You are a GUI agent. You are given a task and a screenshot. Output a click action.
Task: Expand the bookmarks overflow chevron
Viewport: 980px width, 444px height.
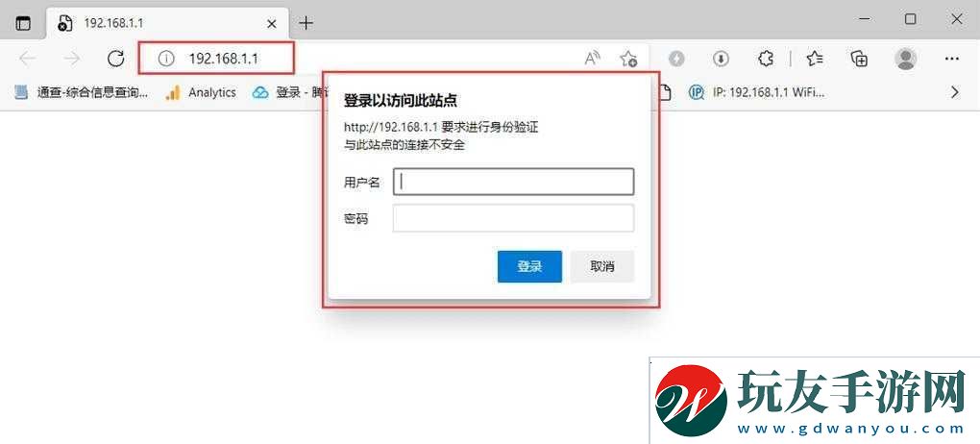point(954,92)
